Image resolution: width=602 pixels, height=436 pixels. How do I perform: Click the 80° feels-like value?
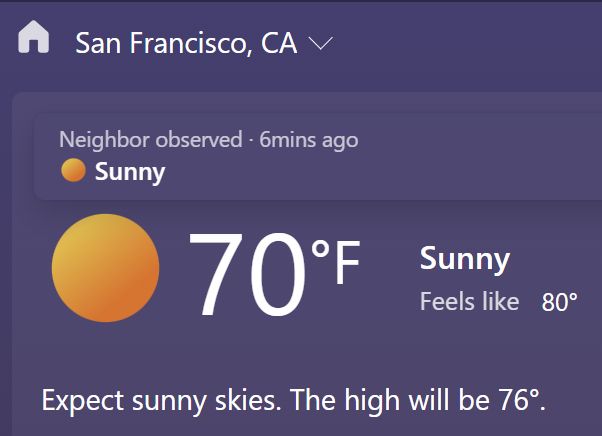pos(559,302)
